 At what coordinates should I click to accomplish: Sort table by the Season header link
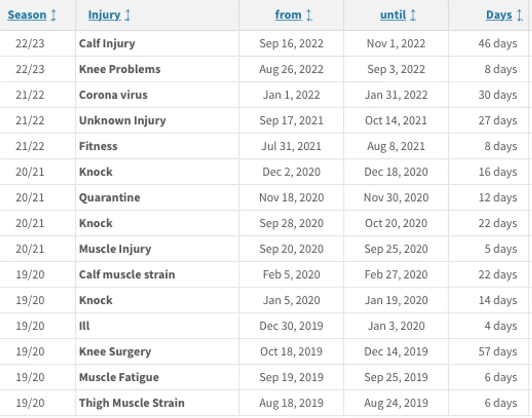point(27,15)
